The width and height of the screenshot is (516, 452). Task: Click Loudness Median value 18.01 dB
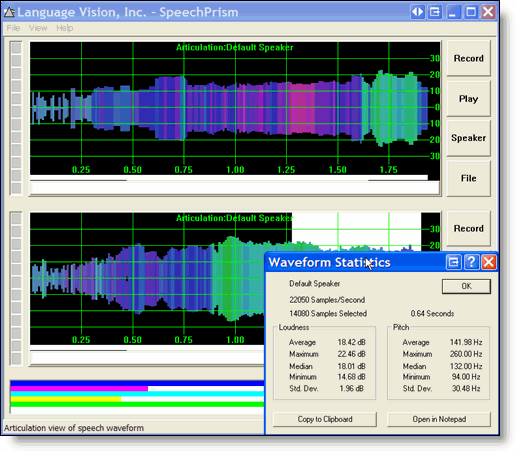pos(351,366)
